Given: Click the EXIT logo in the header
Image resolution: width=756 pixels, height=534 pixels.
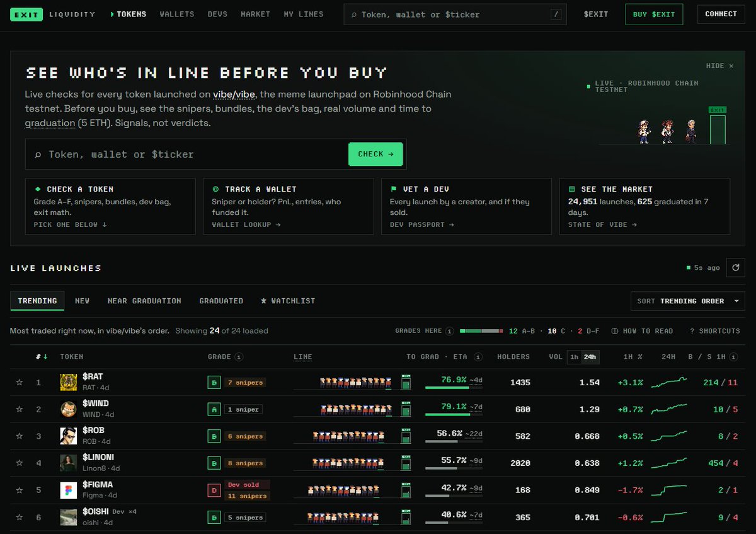Looking at the screenshot, I should pos(26,15).
